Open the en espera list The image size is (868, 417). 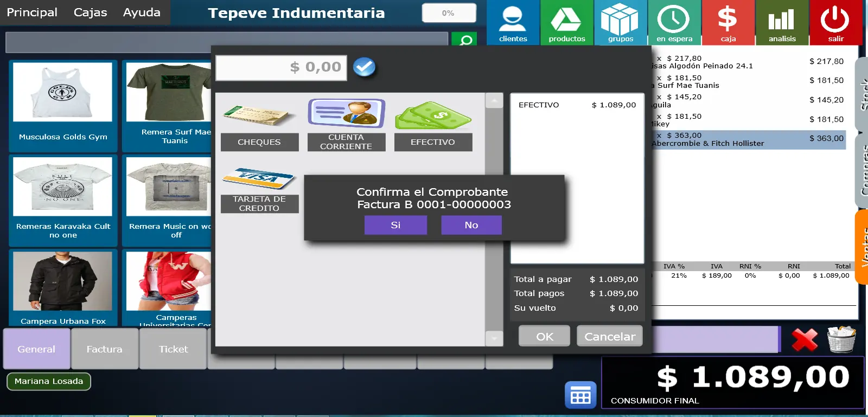point(674,22)
